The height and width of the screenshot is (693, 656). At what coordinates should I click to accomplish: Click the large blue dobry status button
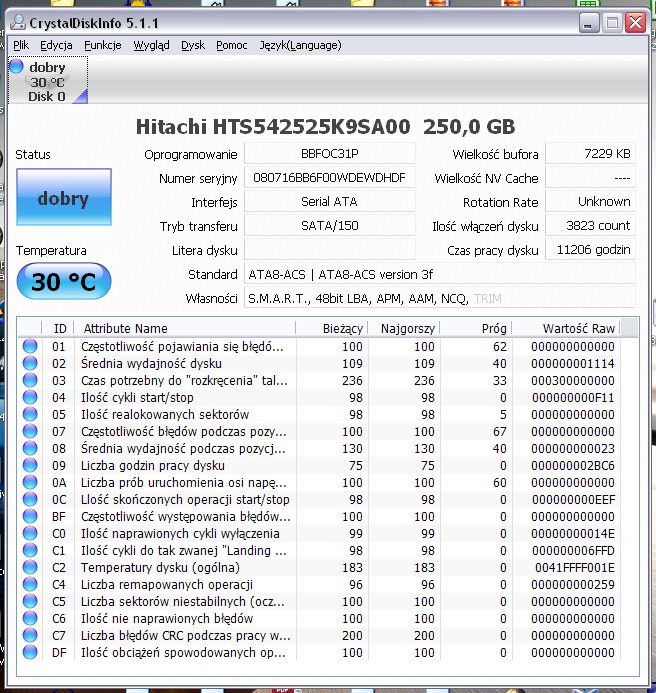pyautogui.click(x=64, y=197)
